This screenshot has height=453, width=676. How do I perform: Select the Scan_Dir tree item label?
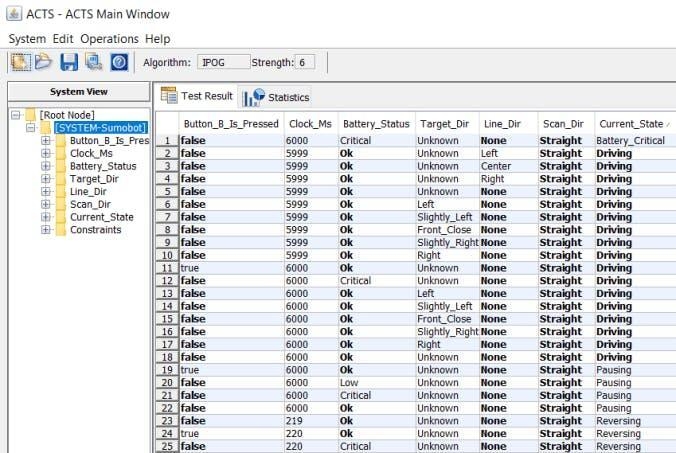[x=90, y=204]
